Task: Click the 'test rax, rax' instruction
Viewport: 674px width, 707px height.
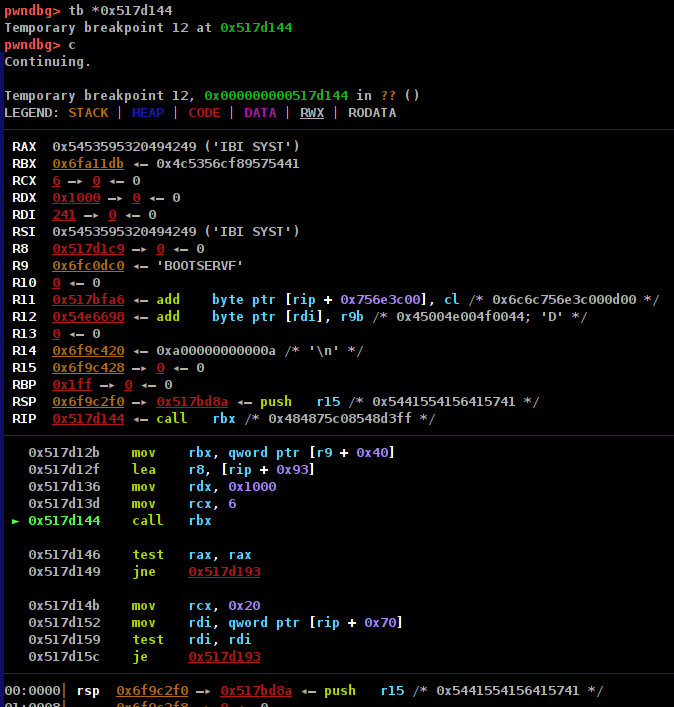Action: pyautogui.click(x=192, y=555)
